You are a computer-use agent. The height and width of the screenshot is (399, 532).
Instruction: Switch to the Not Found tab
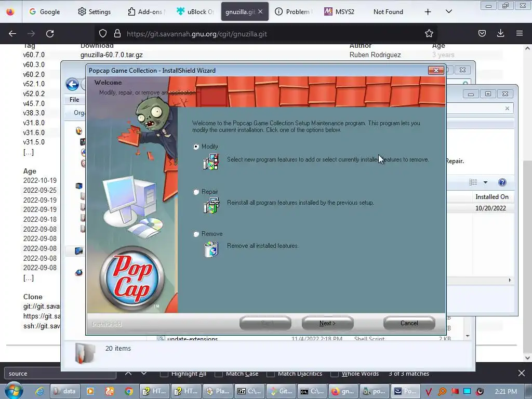(388, 11)
